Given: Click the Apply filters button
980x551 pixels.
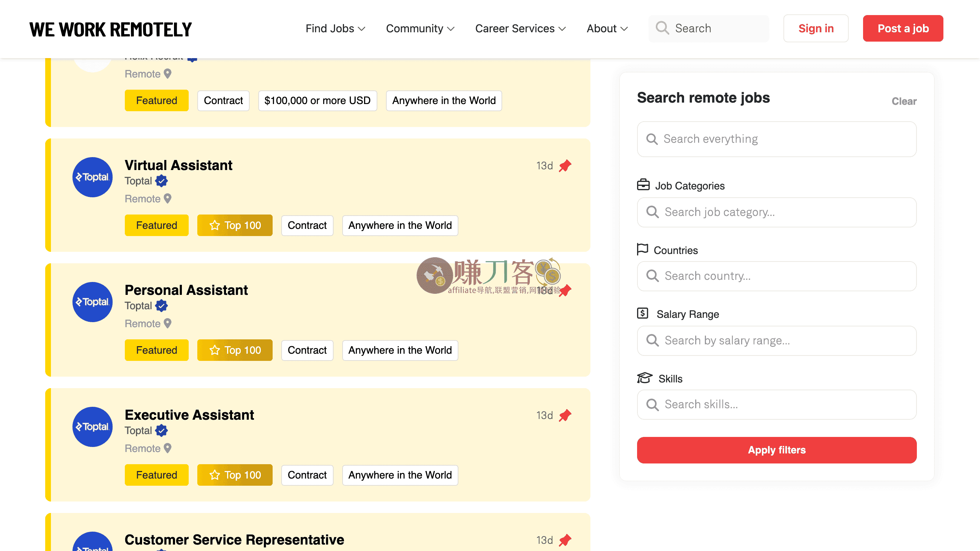Looking at the screenshot, I should point(777,450).
